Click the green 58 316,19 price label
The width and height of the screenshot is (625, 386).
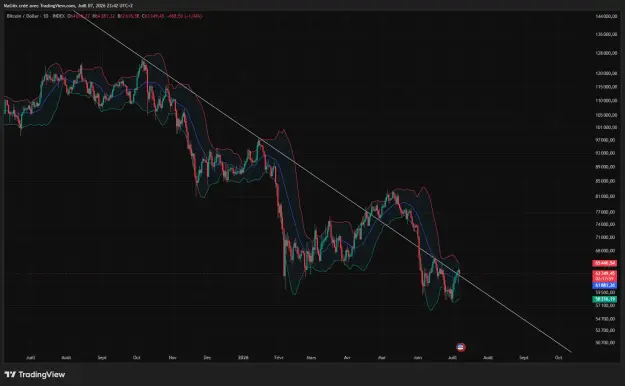605,299
